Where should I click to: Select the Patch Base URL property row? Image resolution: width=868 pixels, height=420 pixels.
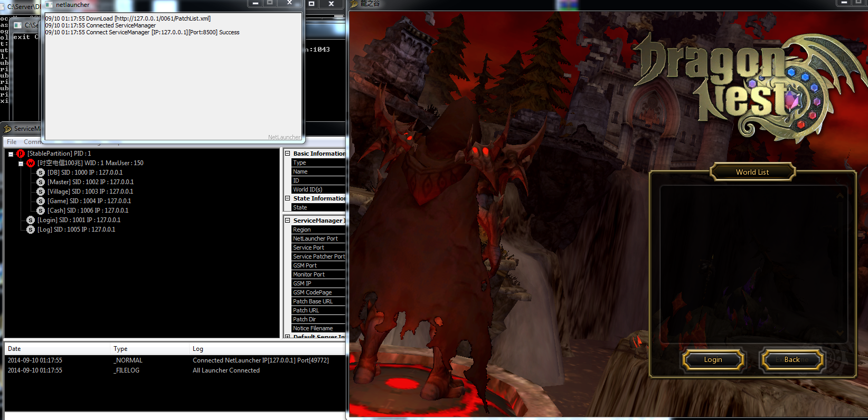click(318, 301)
